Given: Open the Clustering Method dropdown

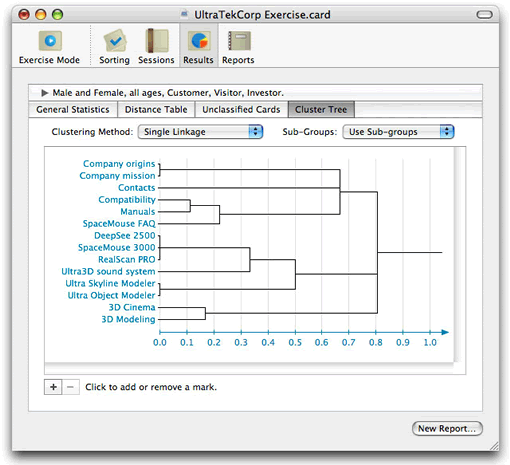Looking at the screenshot, I should (201, 132).
